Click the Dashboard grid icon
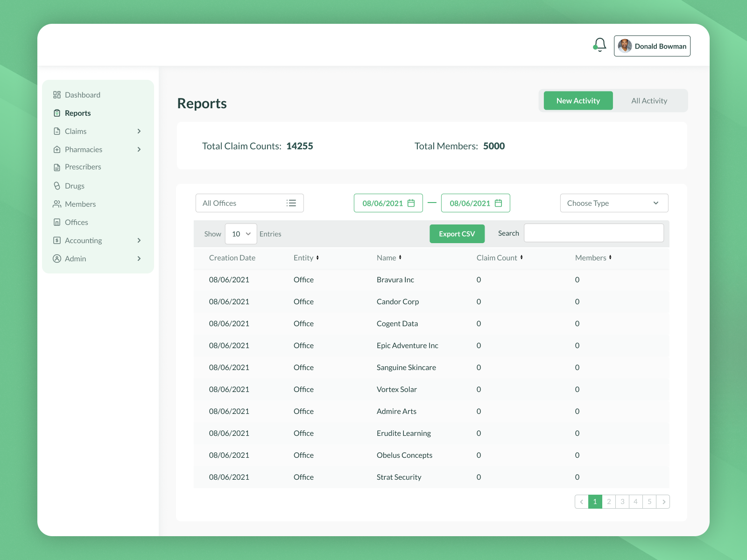 [57, 95]
